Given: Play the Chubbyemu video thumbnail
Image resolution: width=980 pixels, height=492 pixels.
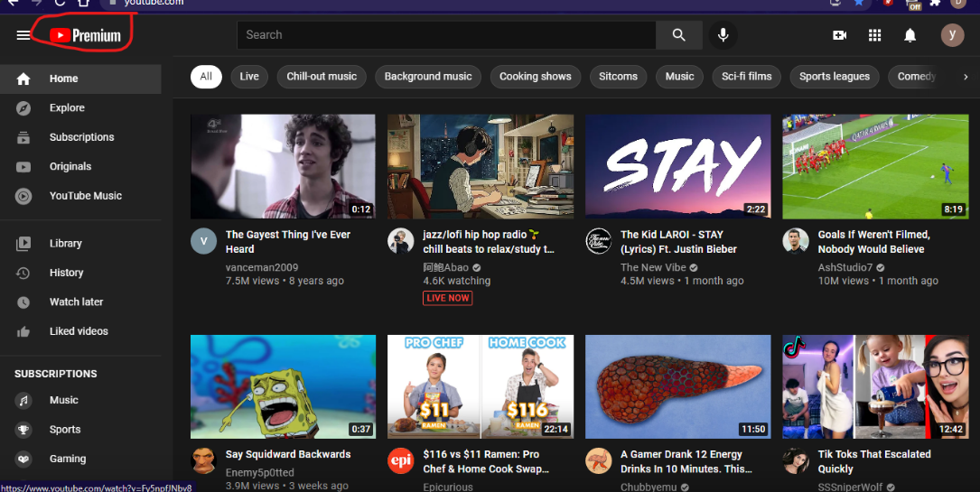Looking at the screenshot, I should pos(678,386).
